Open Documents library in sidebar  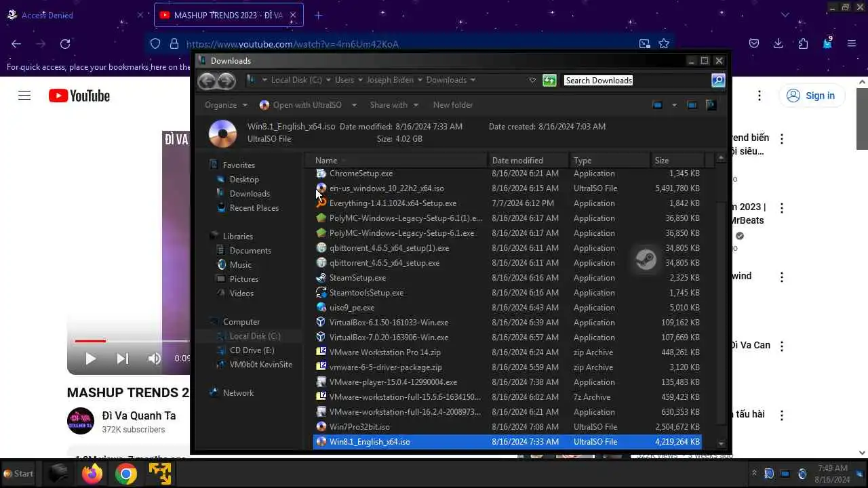click(x=250, y=251)
